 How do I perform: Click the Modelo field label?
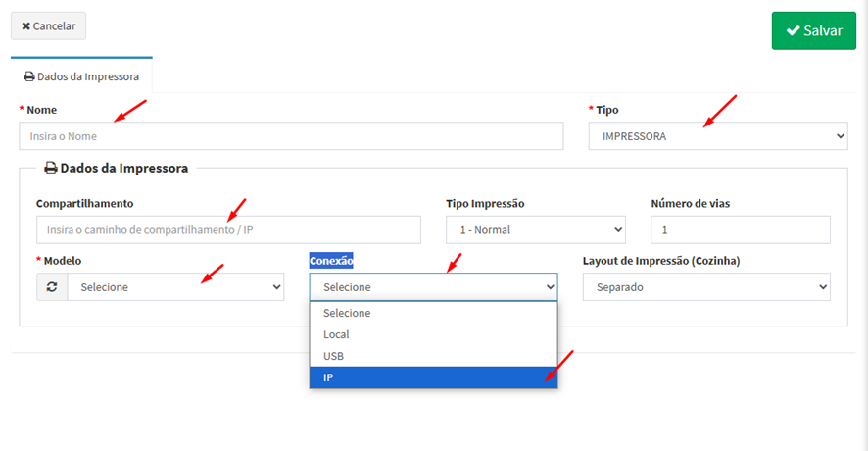click(x=62, y=261)
